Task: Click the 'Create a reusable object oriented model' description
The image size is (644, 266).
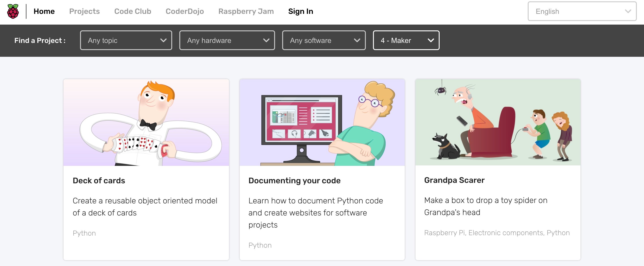Action: (145, 207)
